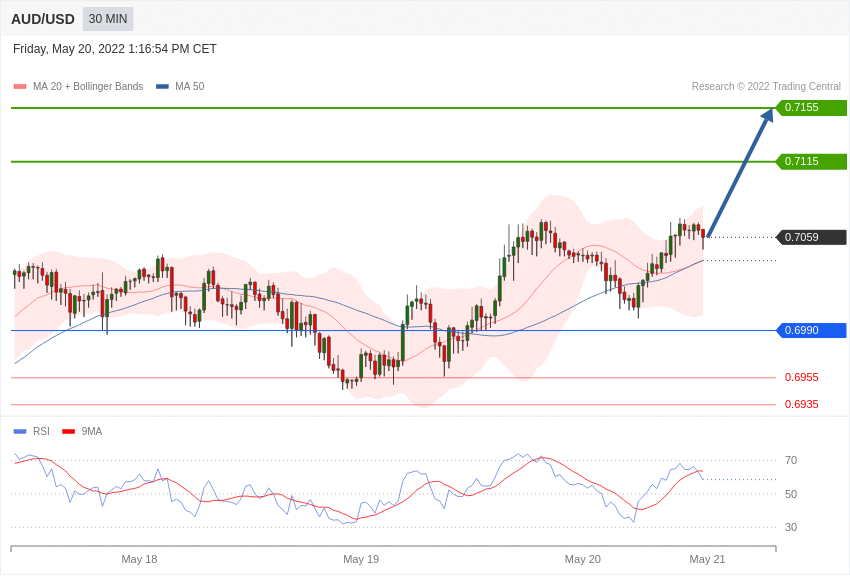
Task: Select the date text Friday, May 20, 2022
Action: [69, 49]
